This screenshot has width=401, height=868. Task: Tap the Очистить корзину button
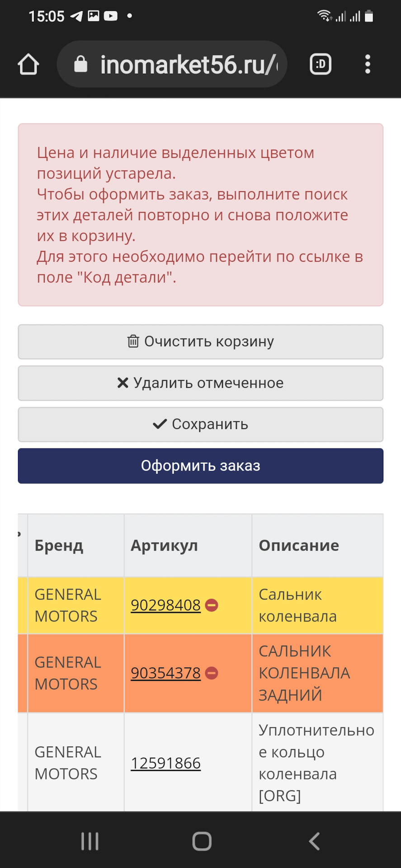point(200,342)
